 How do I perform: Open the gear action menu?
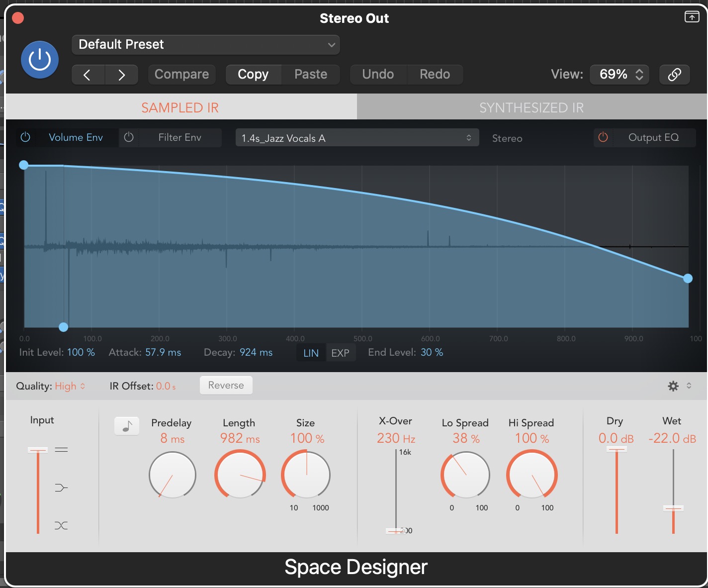pos(674,386)
